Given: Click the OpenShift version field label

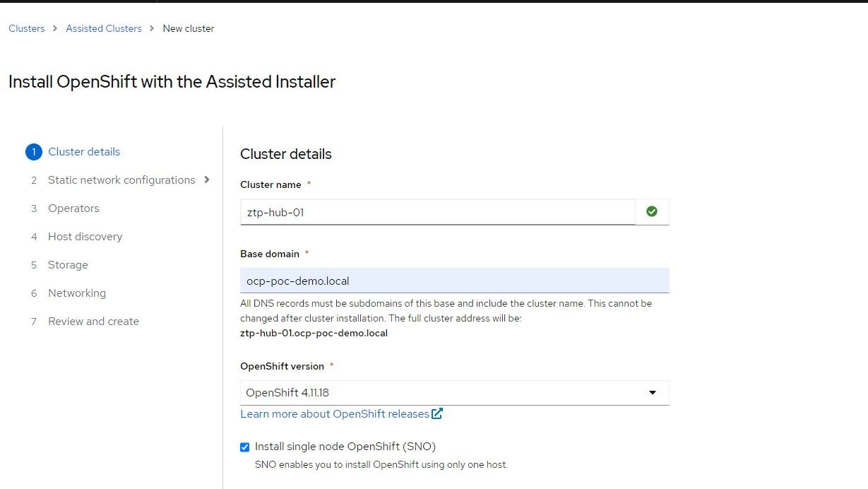Looking at the screenshot, I should 282,366.
